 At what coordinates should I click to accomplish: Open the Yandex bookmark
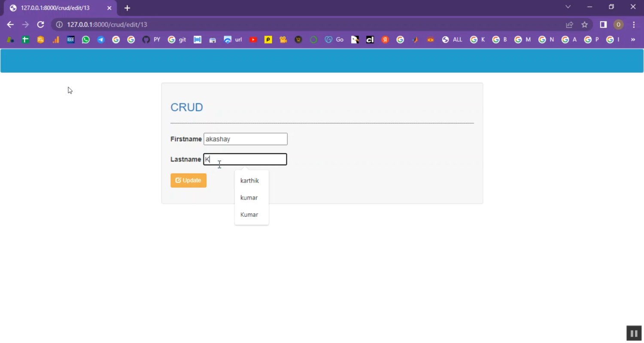point(385,39)
